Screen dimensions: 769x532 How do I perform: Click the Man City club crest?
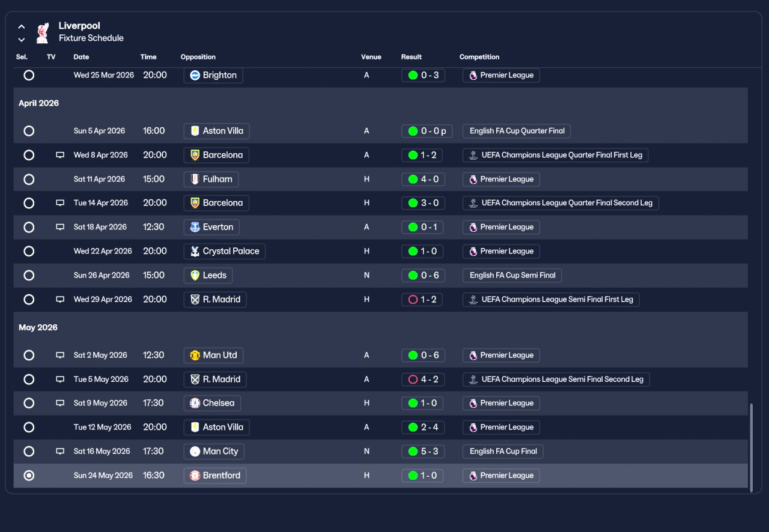(x=195, y=451)
